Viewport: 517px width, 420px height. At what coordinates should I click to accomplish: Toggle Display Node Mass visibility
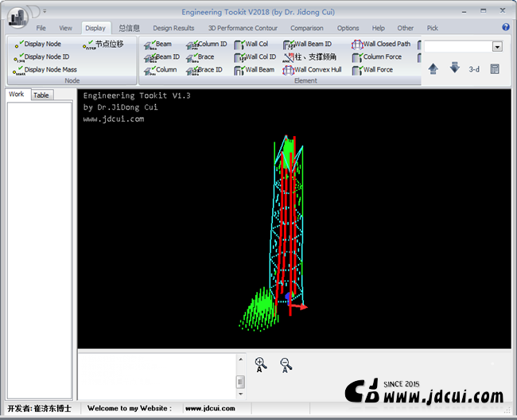point(19,70)
